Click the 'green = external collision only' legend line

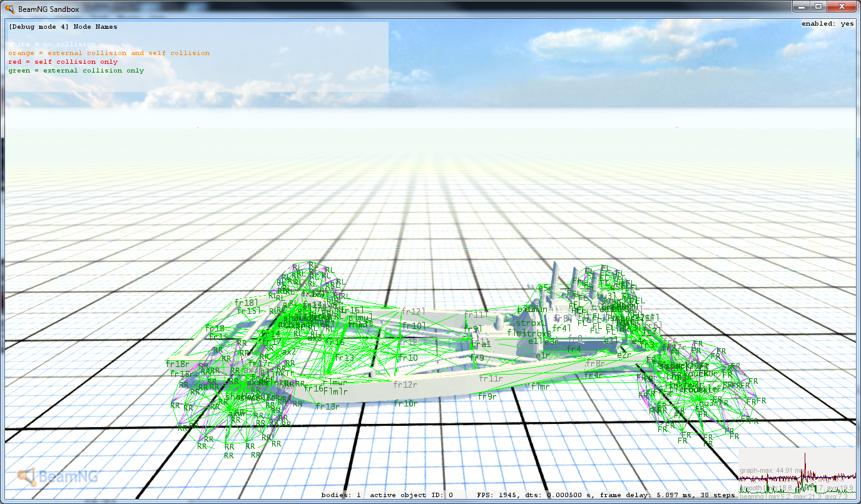tap(76, 71)
